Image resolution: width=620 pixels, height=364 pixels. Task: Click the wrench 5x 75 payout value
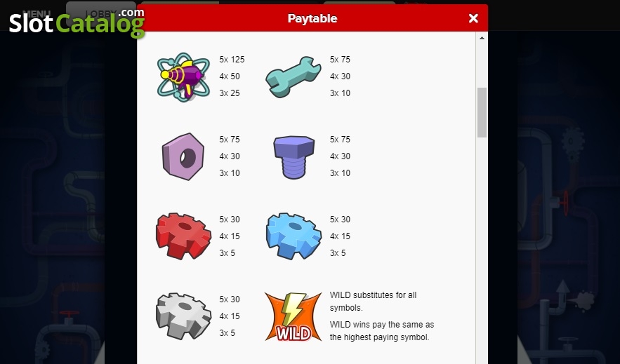[340, 59]
